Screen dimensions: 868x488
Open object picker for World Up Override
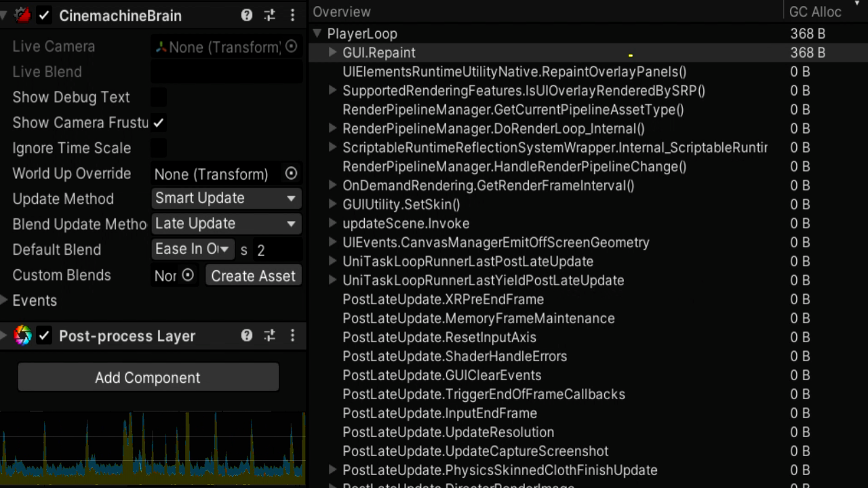click(x=291, y=174)
